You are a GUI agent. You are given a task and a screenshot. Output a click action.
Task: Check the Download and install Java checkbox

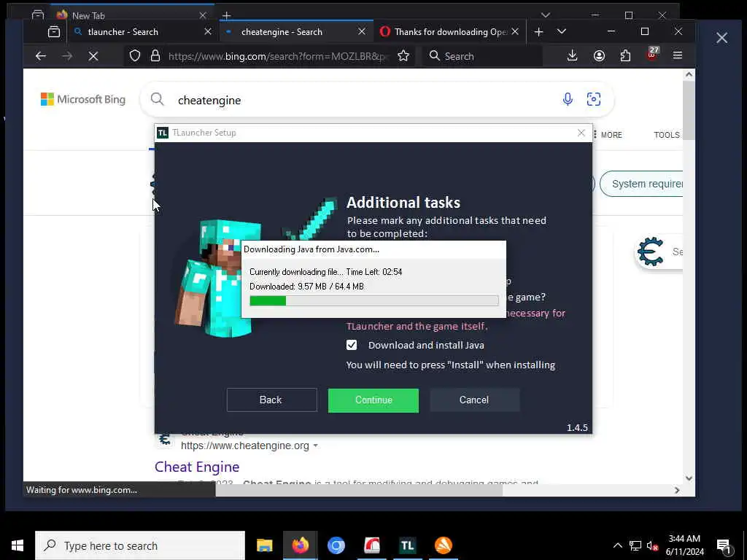click(x=352, y=345)
